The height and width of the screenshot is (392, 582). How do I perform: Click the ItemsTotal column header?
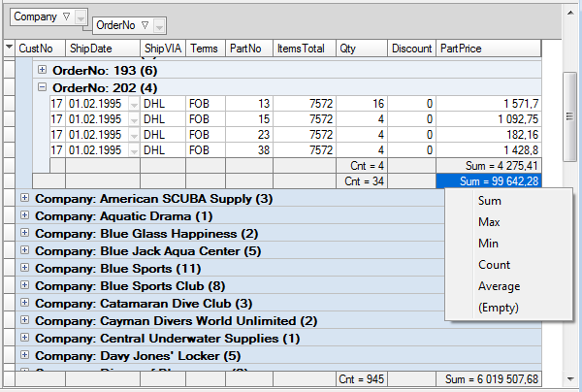point(302,48)
